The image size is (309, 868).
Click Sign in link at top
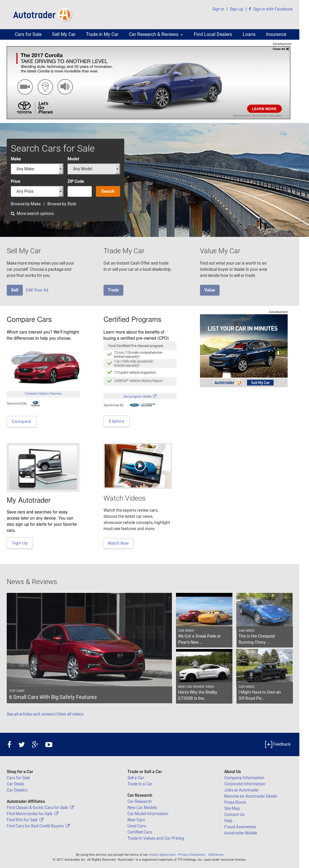click(x=218, y=9)
